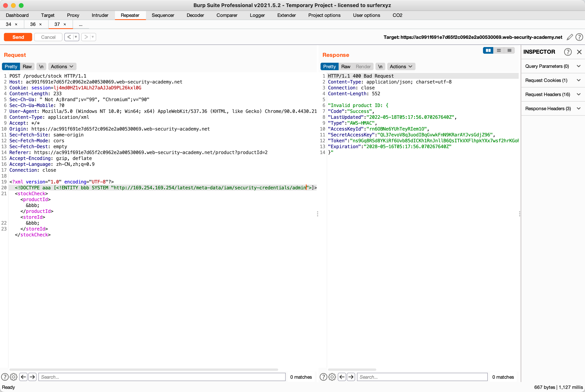This screenshot has width=585, height=392.
Task: Edit target with the pencil icon
Action: pos(570,37)
